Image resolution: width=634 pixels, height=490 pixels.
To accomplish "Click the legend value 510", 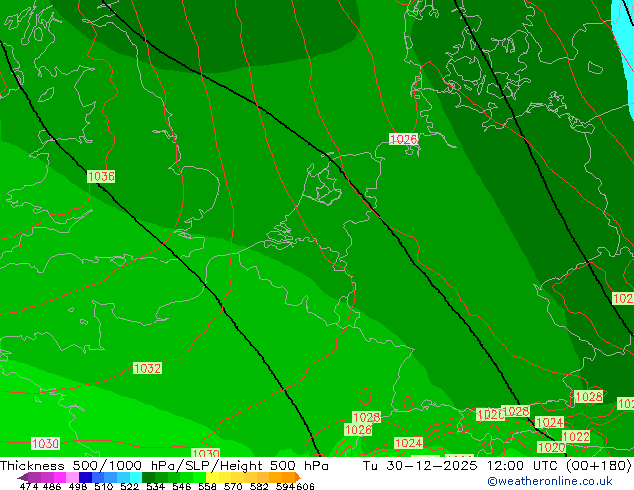I will (104, 486).
